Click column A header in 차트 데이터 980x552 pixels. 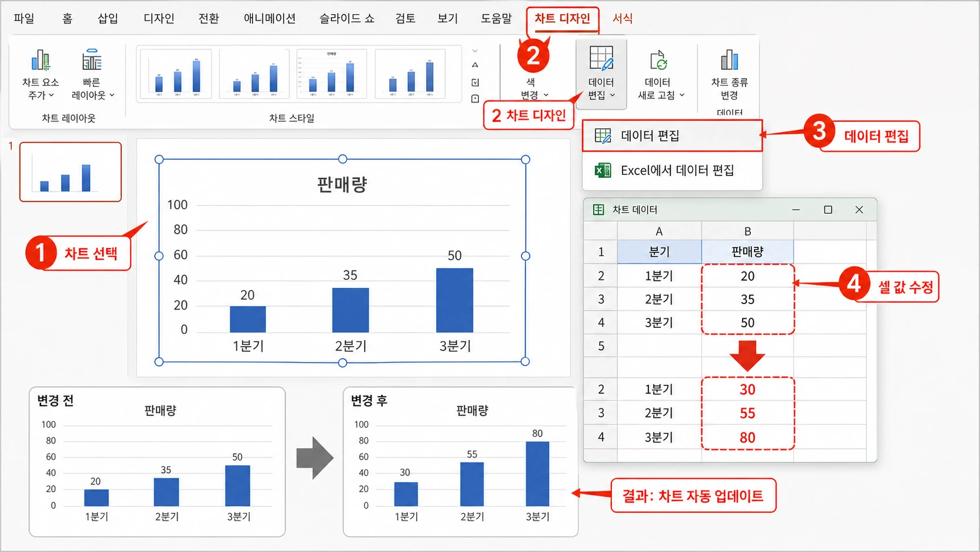[x=659, y=231]
